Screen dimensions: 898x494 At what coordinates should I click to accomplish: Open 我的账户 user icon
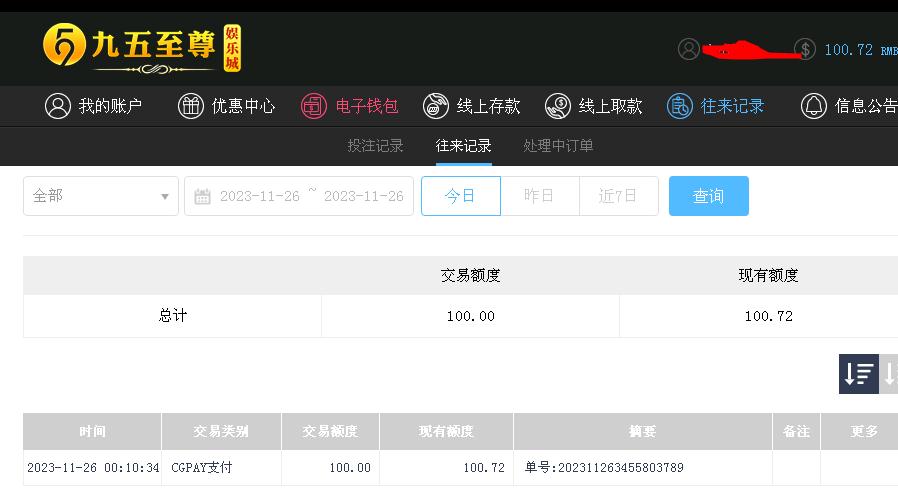click(x=58, y=106)
